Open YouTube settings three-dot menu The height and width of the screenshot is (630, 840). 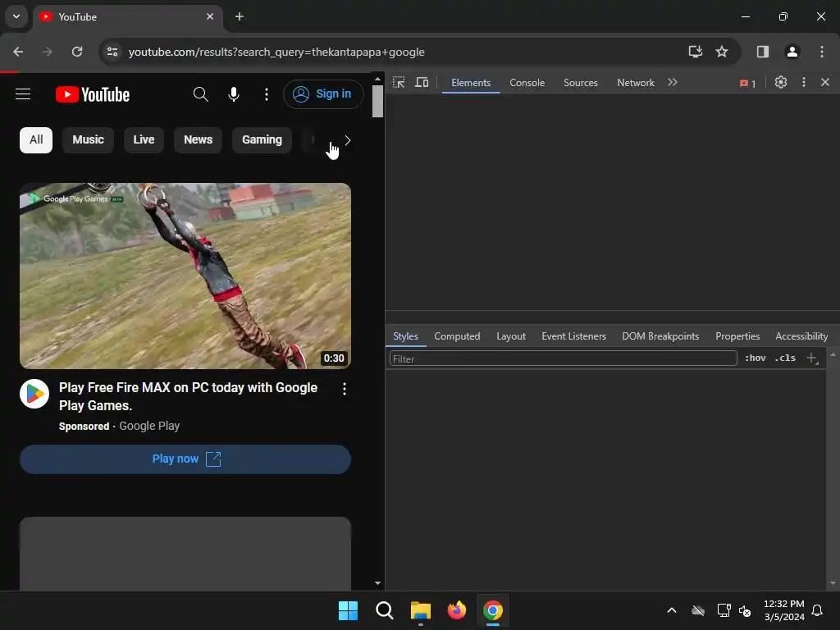[x=267, y=94]
